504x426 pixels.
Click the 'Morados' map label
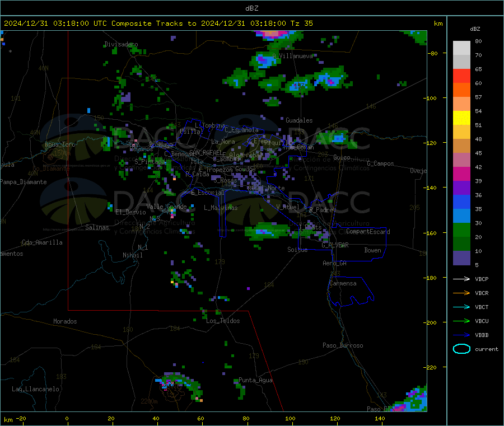(x=65, y=321)
